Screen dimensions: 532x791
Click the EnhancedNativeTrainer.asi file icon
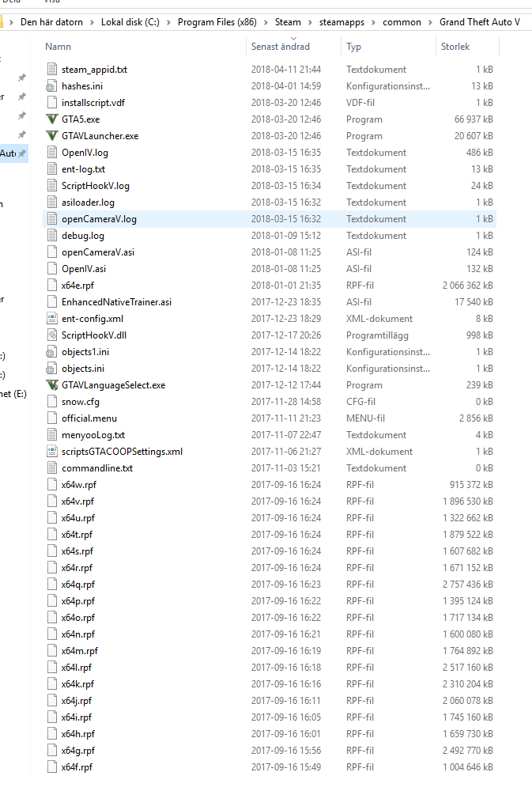51,302
